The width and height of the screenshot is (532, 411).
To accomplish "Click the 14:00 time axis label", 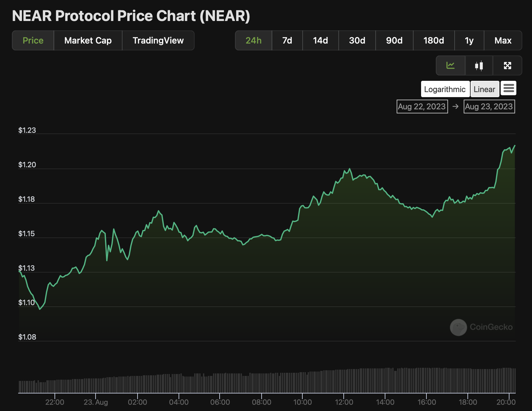I will click(x=385, y=402).
